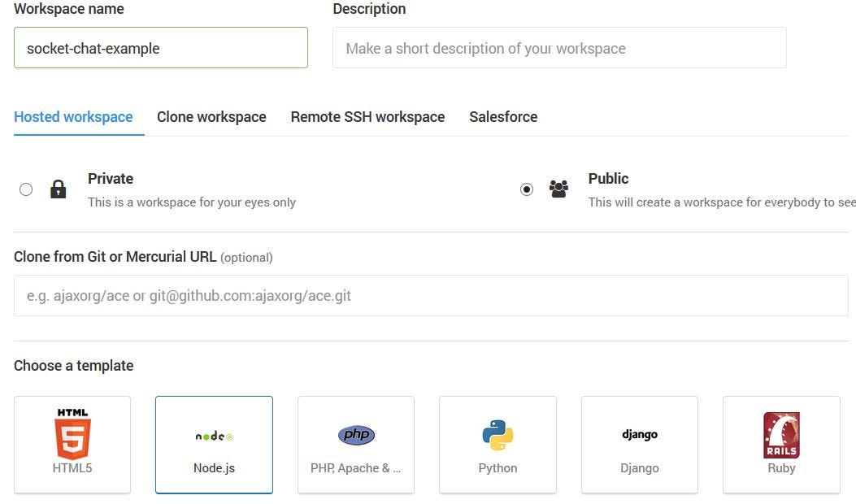
Task: Select the PHP, Apache template card
Action: pyautogui.click(x=355, y=445)
